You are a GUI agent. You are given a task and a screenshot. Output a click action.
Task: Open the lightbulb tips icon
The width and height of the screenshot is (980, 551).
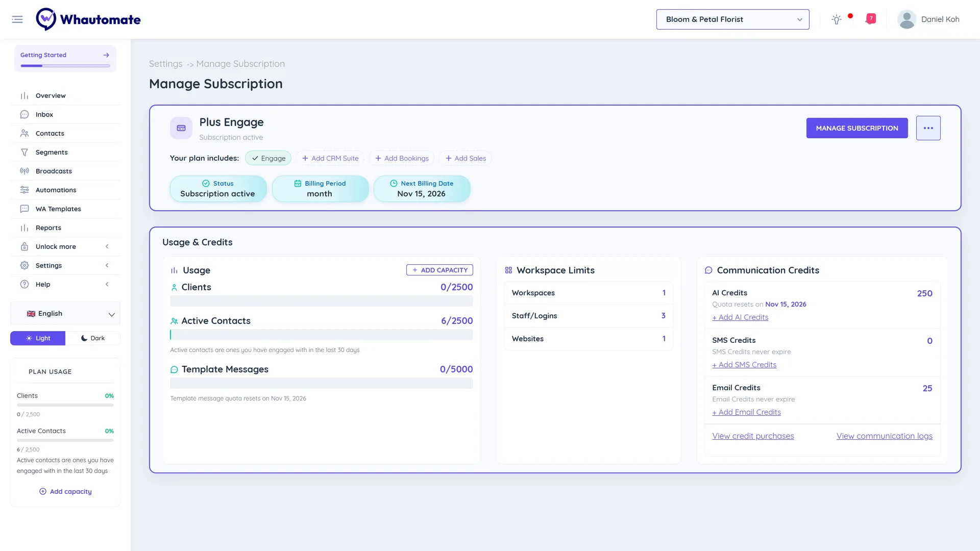836,19
